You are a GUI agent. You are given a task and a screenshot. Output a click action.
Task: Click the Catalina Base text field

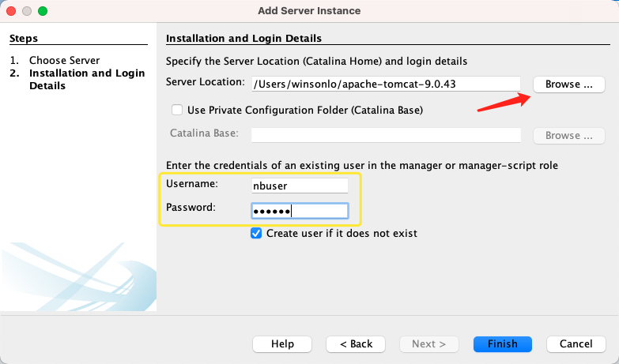(x=386, y=135)
